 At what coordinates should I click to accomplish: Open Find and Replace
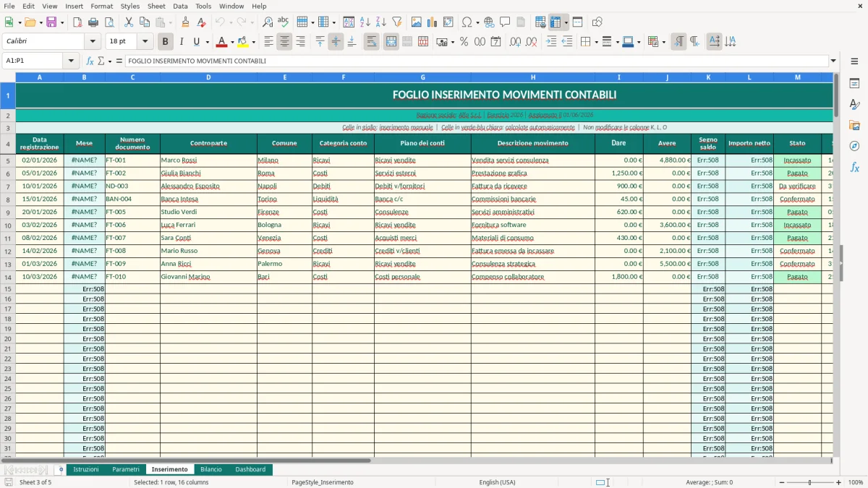click(x=268, y=22)
